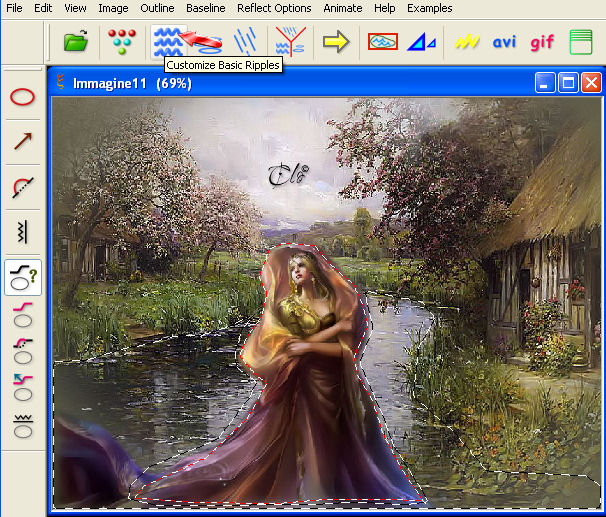Maximize the Immagine11 image window
The image size is (606, 517).
(x=568, y=82)
